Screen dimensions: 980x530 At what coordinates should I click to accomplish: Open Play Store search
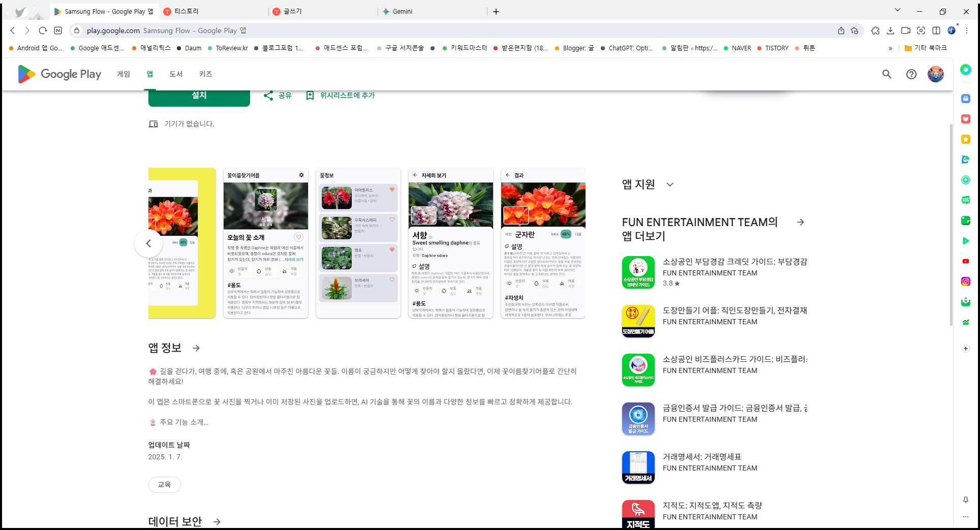(x=886, y=74)
